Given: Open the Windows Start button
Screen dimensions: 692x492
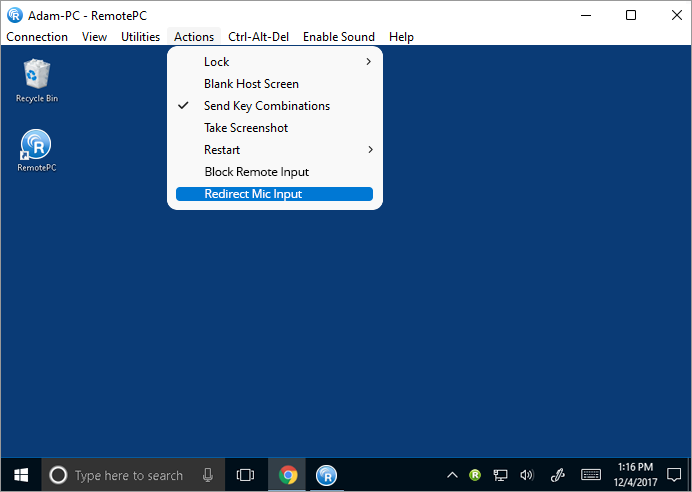Looking at the screenshot, I should (21, 475).
